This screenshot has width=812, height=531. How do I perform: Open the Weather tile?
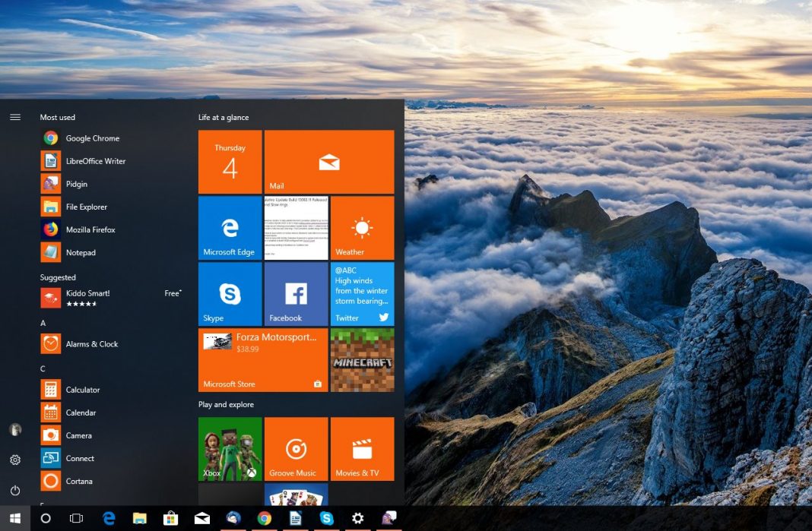[x=362, y=228]
